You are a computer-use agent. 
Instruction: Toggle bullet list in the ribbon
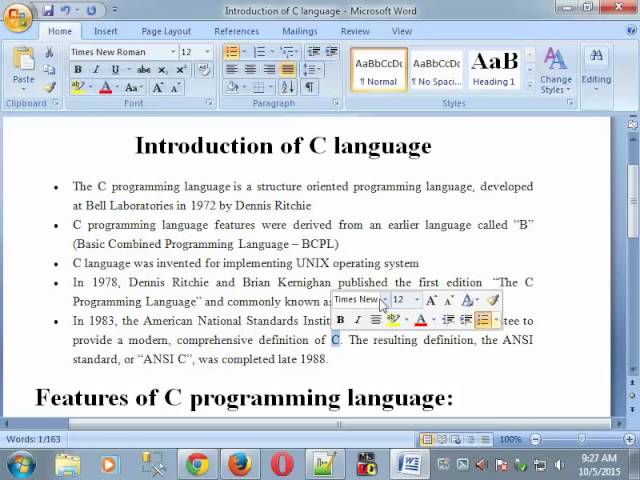[232, 52]
